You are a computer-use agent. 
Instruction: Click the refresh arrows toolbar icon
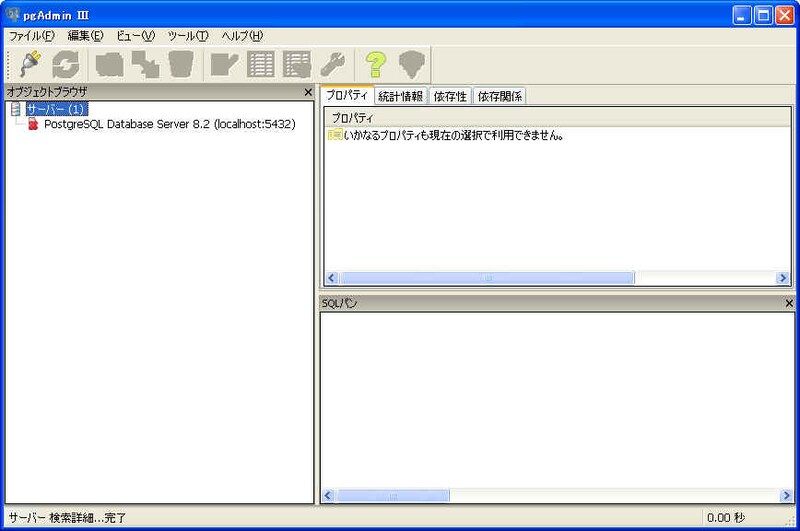pos(66,64)
